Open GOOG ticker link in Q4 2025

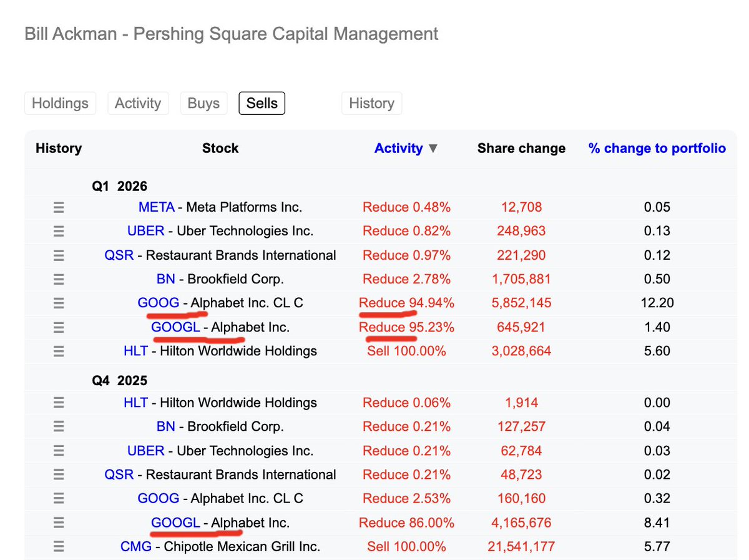[159, 499]
